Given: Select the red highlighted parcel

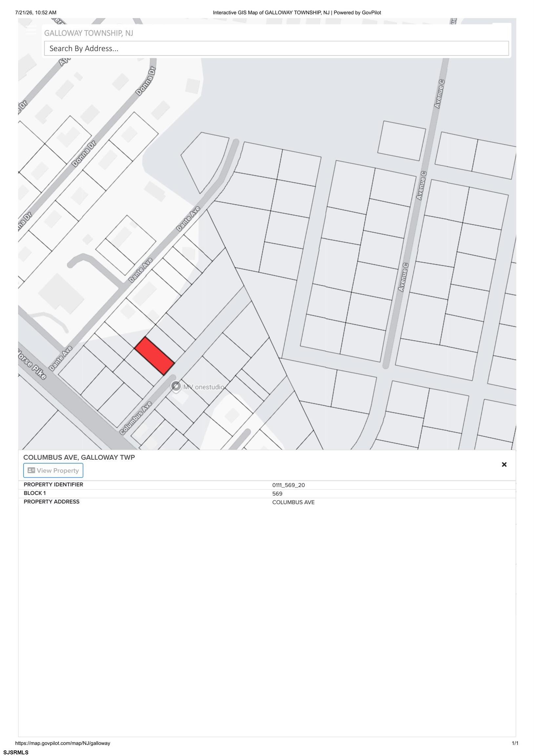Looking at the screenshot, I should 154,356.
